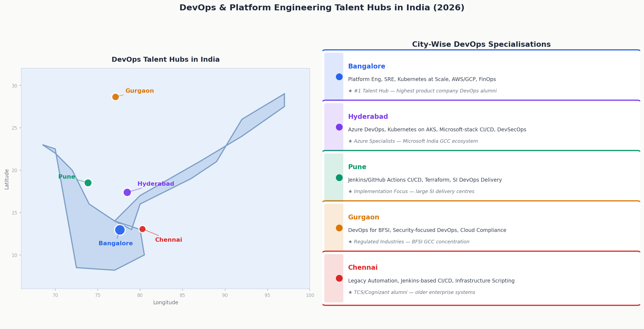This screenshot has width=644, height=329.
Task: Click the purple dot in the Hyderabad card
Action: 339,127
